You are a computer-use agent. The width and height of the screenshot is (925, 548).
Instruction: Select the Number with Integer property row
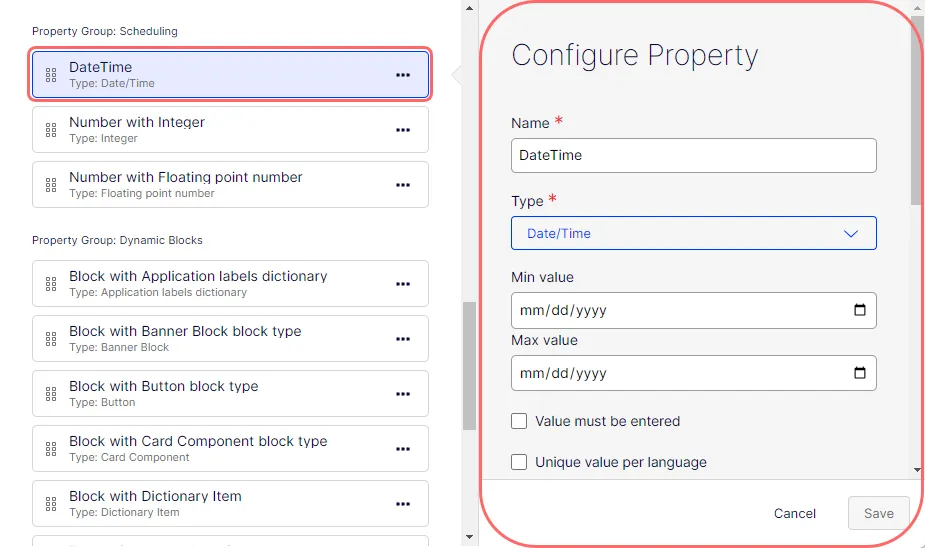click(x=230, y=130)
